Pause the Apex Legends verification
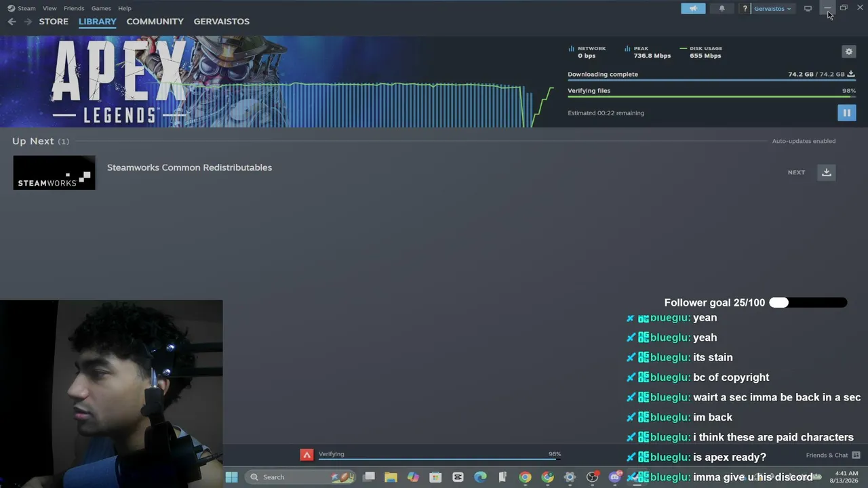 [846, 113]
